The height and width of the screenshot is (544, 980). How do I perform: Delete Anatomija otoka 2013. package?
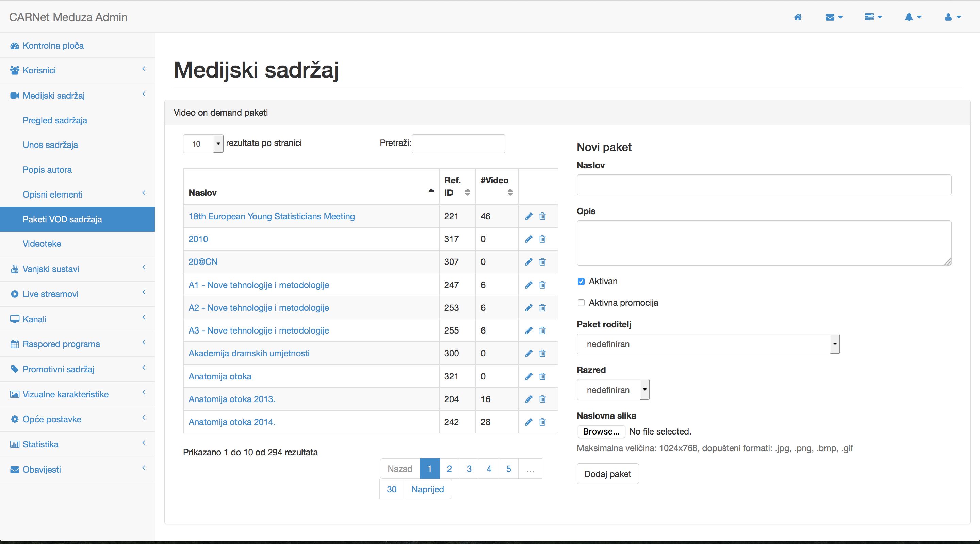[542, 399]
